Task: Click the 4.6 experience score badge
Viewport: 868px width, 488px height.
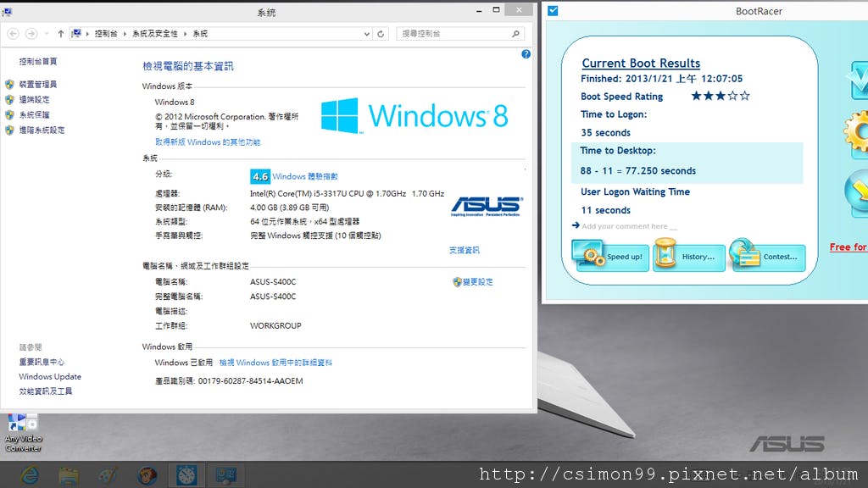Action: click(260, 176)
